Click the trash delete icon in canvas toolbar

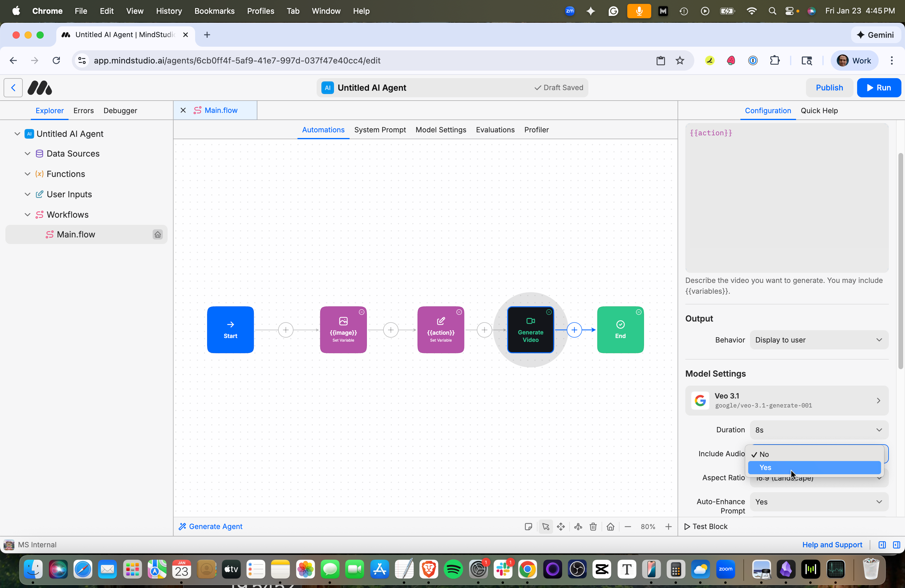pos(593,526)
